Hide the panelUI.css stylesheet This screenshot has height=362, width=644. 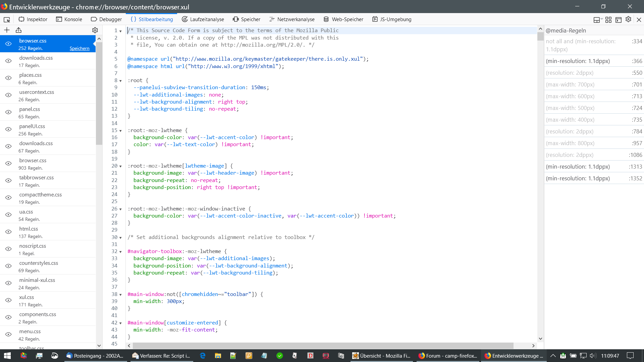(8, 129)
